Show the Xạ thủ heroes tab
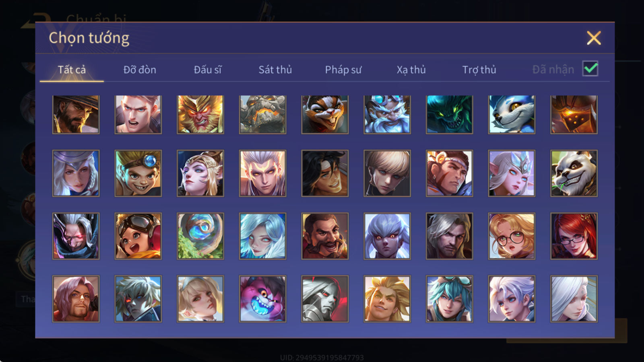Image resolution: width=644 pixels, height=362 pixels. (411, 70)
